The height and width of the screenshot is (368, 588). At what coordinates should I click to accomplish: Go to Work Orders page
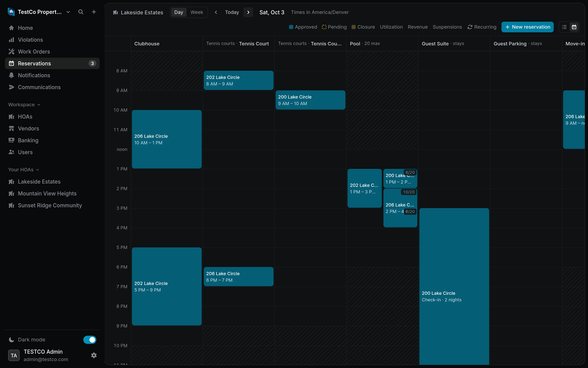click(x=52, y=52)
